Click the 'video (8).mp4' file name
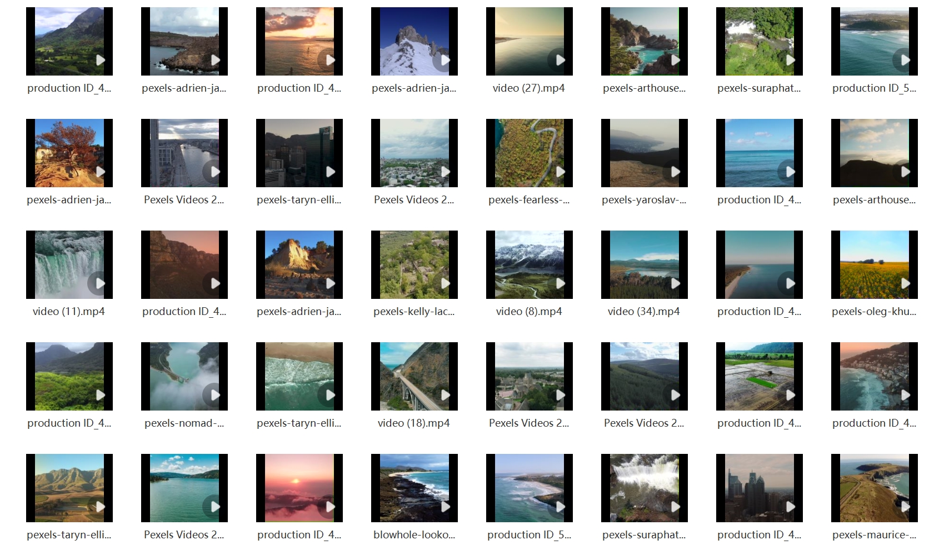The width and height of the screenshot is (939, 560). click(x=529, y=312)
